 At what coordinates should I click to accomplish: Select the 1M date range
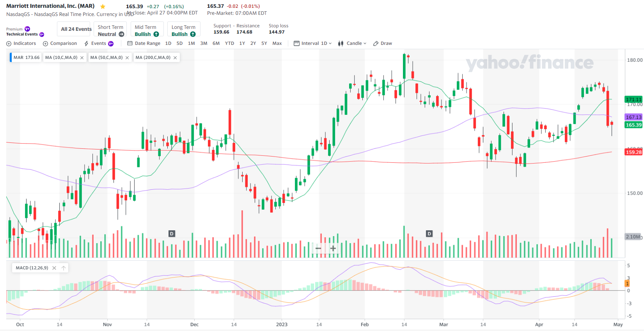(192, 43)
